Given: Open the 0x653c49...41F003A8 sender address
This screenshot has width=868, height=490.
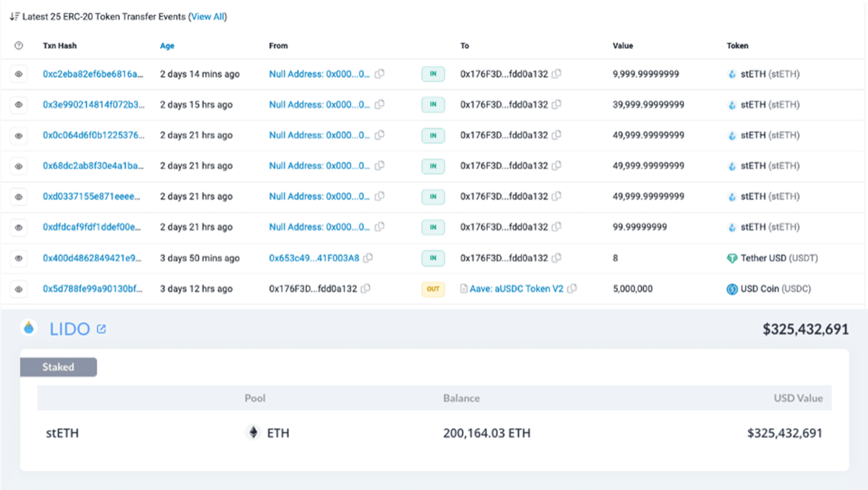Looking at the screenshot, I should click(314, 258).
